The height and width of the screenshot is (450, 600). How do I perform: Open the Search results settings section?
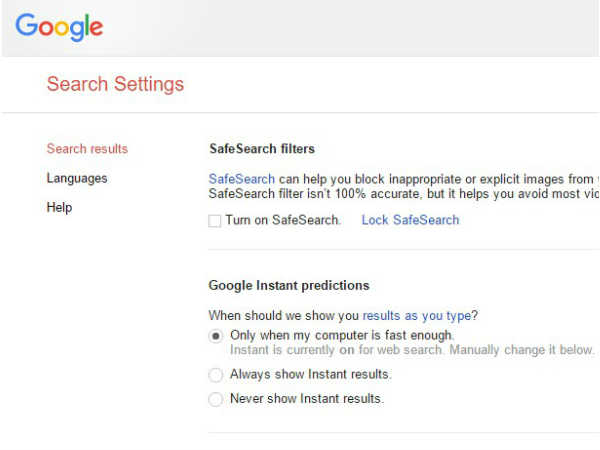[x=87, y=149]
